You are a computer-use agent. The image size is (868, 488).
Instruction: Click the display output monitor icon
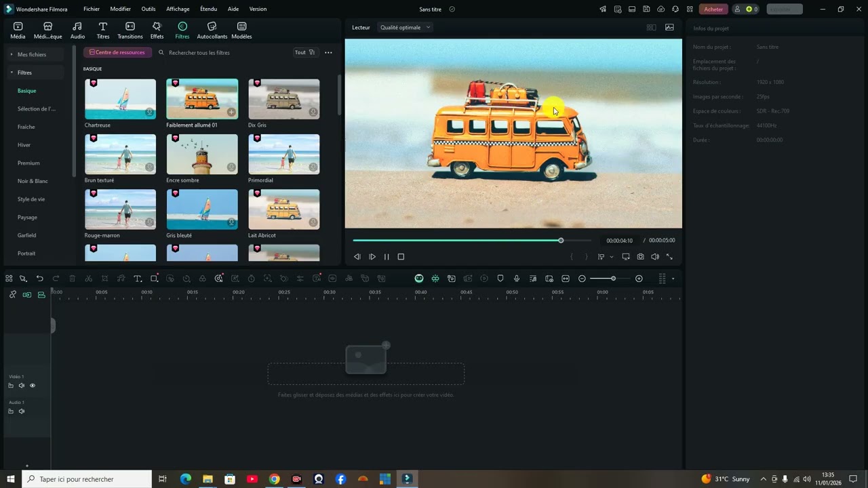click(626, 257)
